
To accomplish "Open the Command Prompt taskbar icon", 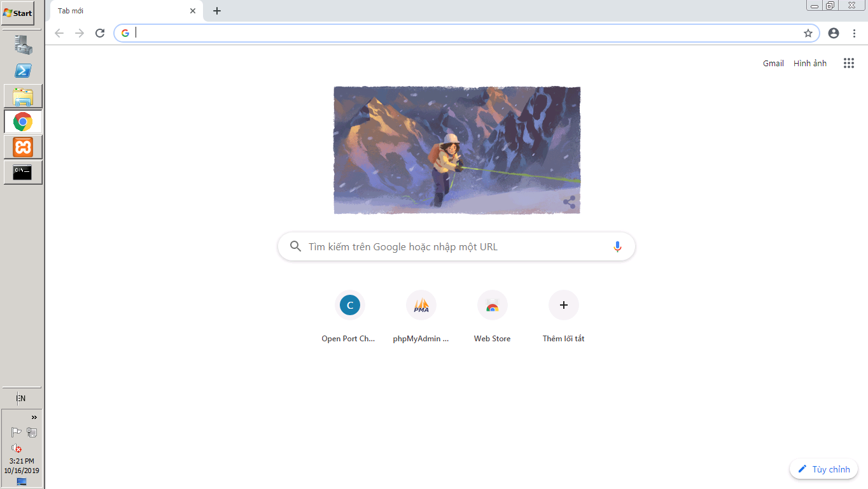I will 23,173.
